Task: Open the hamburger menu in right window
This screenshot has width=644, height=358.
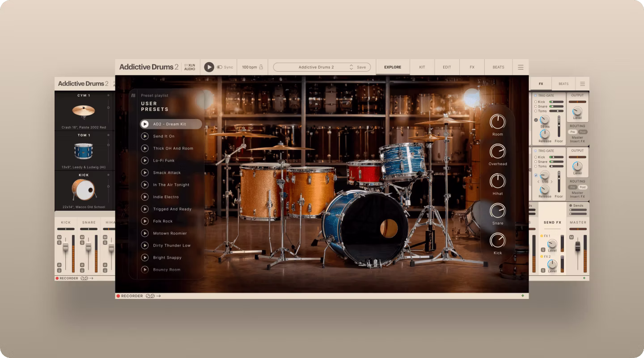Action: 582,84
